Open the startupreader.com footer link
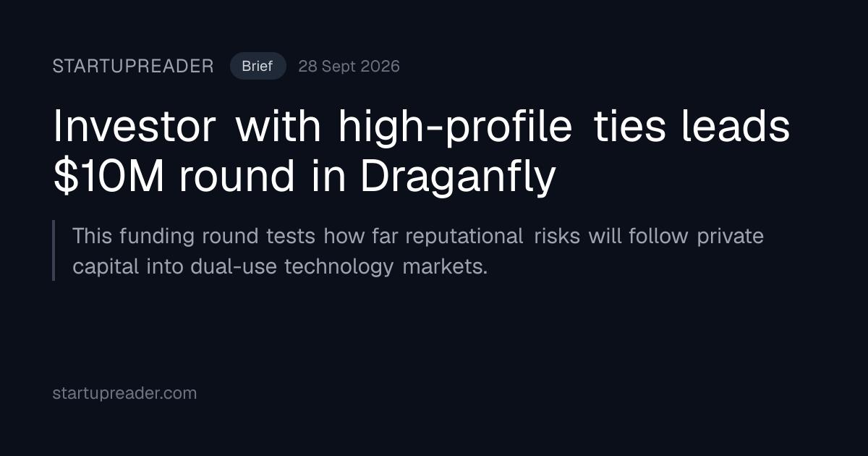This screenshot has height=456, width=868. pos(124,394)
